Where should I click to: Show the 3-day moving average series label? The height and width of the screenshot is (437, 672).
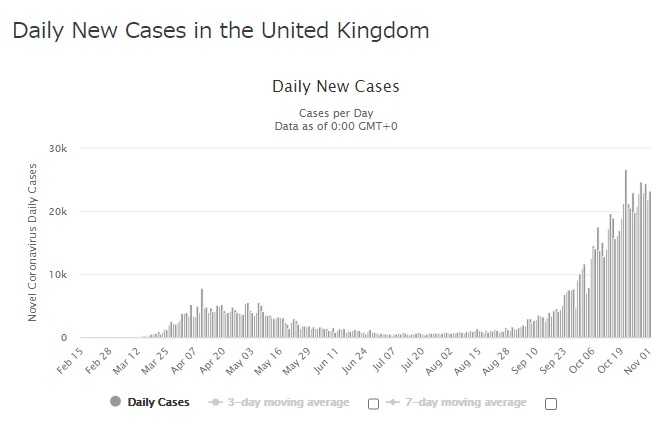point(287,402)
